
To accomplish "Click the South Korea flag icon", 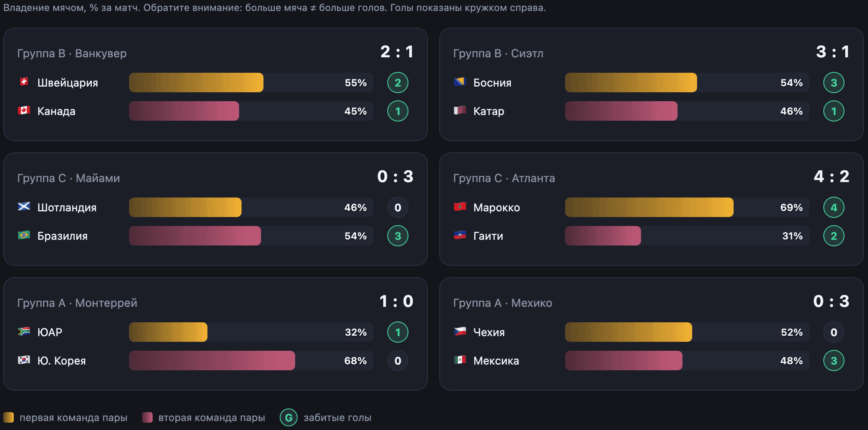I will (x=24, y=360).
